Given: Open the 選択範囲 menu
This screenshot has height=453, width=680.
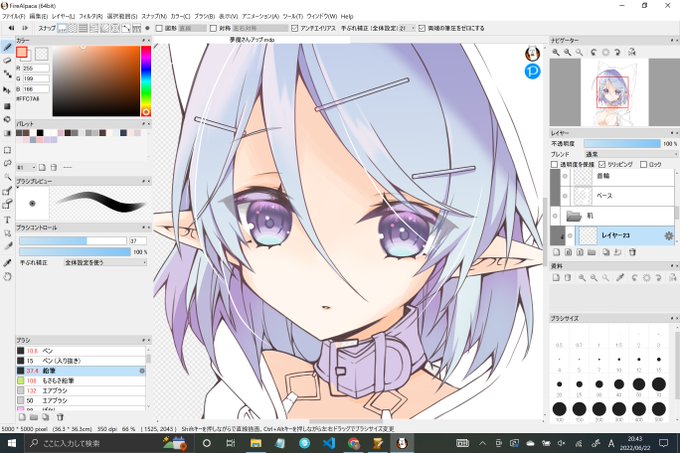Looking at the screenshot, I should pos(122,16).
